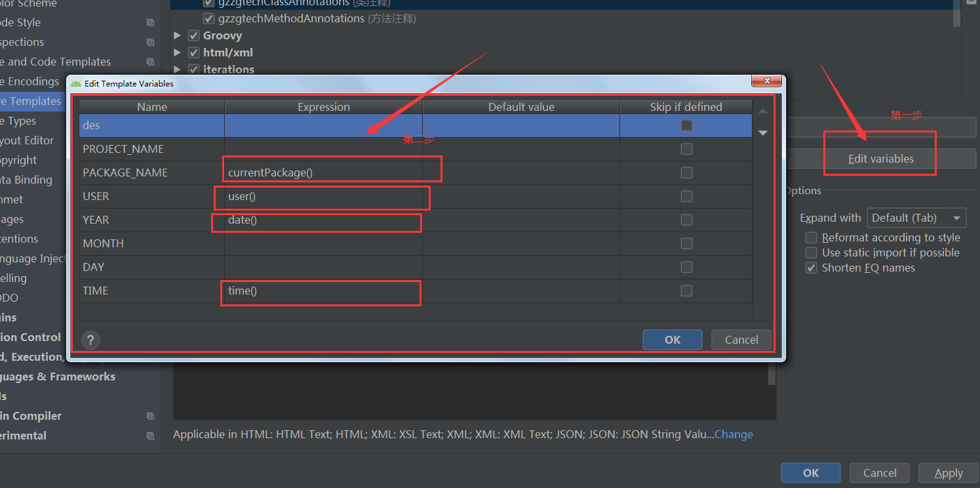Select the PROJECT_NAME variable name cell
The width and height of the screenshot is (980, 488).
[152, 149]
